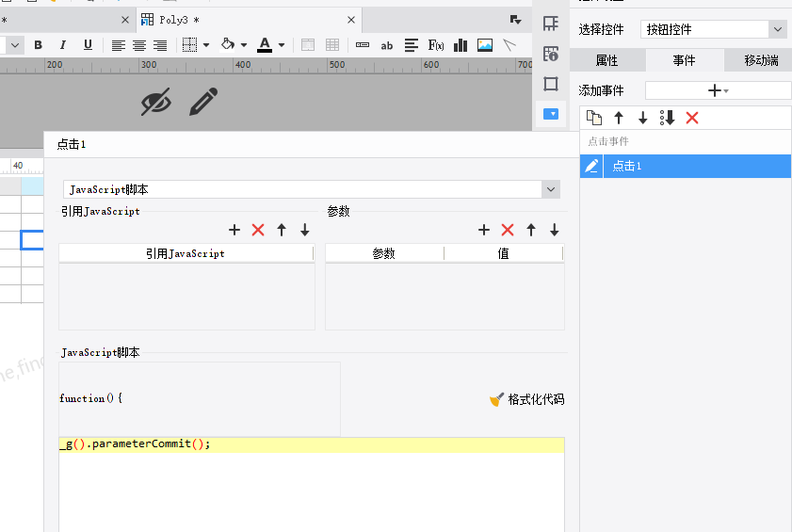792x532 pixels.
Task: Add a referenced JavaScript with the plus icon
Action: 234,230
